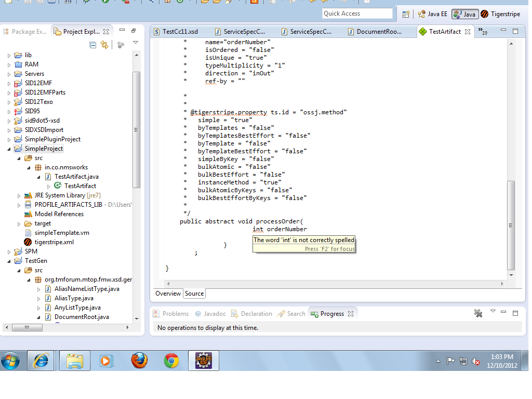532x399 pixels.
Task: Click the Focus on Active Task icon
Action: point(121,45)
